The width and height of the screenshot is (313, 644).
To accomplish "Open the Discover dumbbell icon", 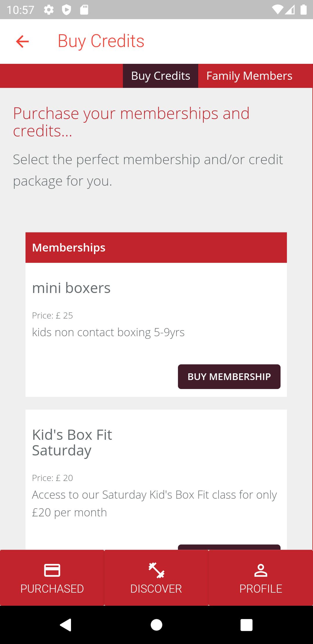I will [x=156, y=570].
